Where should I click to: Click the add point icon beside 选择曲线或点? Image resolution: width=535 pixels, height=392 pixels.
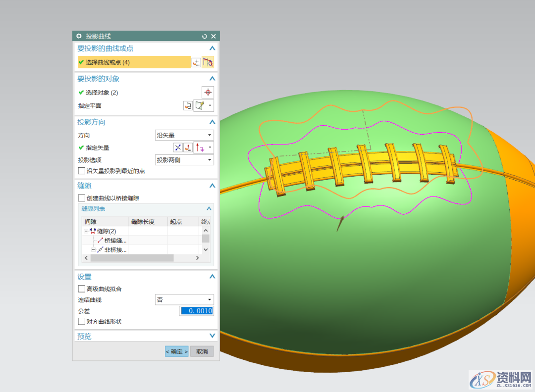pos(196,62)
